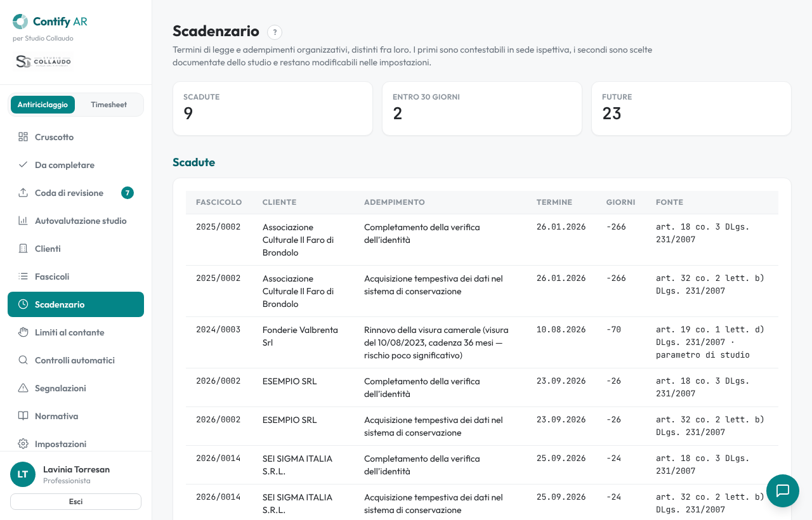The width and height of the screenshot is (812, 520).
Task: Click the Future summary card
Action: [691, 108]
